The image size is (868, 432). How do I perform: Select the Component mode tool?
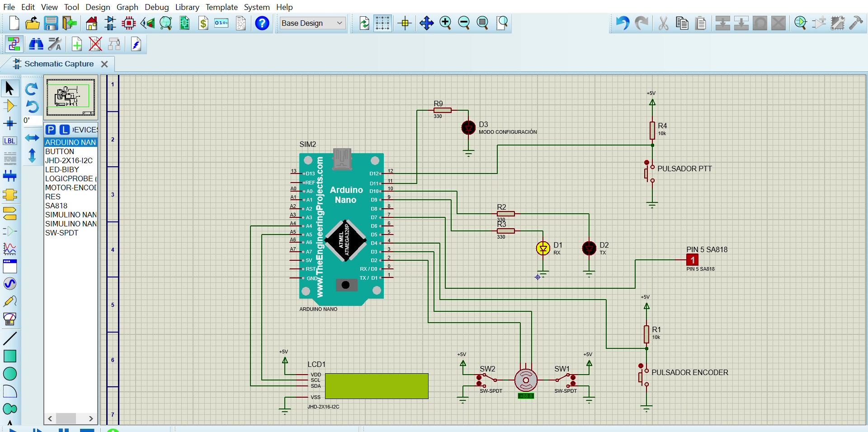click(x=9, y=106)
